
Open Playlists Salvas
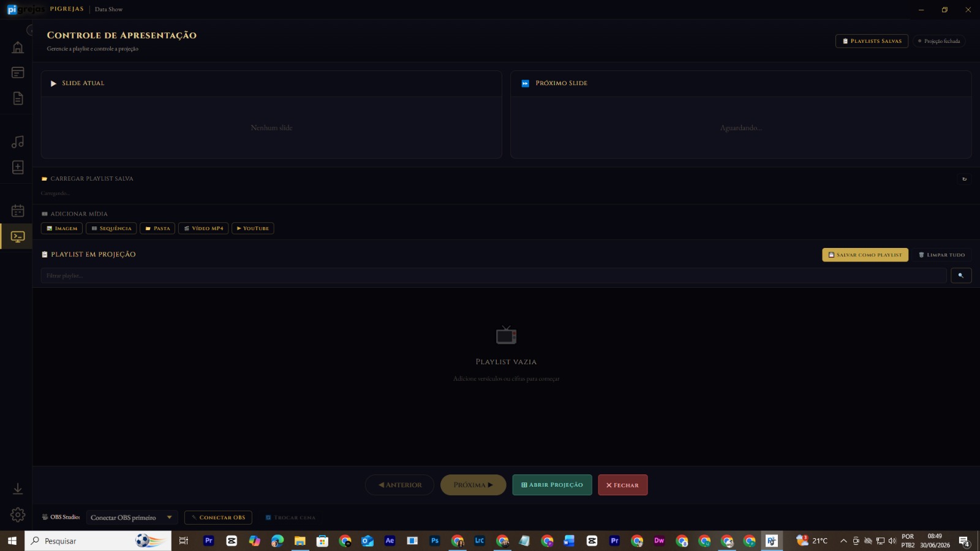tap(872, 41)
